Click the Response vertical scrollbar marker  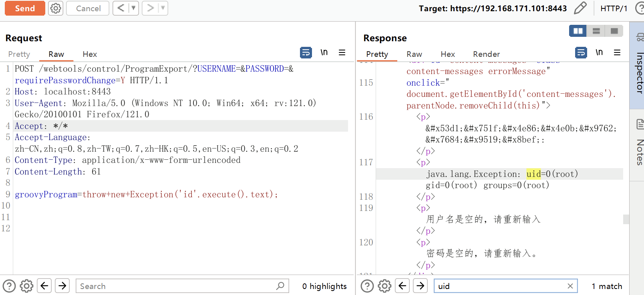626,219
